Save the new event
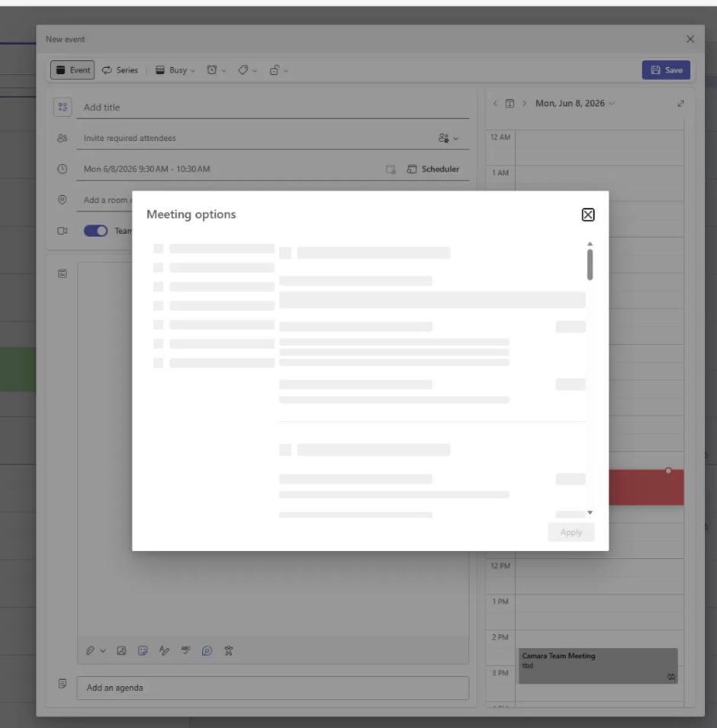 click(x=666, y=70)
